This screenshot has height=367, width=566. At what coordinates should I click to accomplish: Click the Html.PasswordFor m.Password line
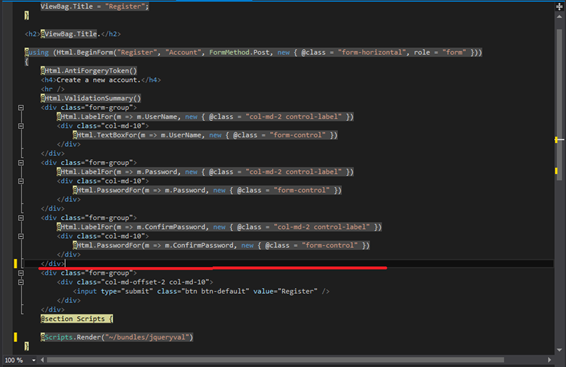point(207,190)
